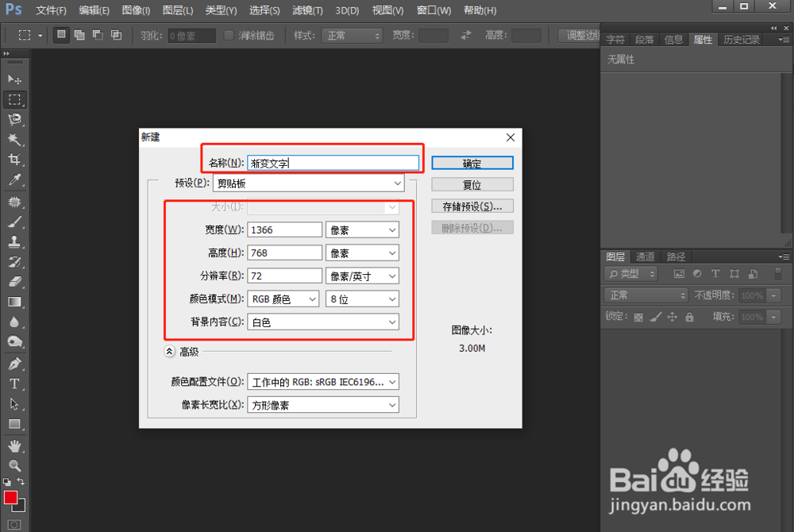
Task: Open the red foreground color swatch
Action: pyautogui.click(x=10, y=499)
